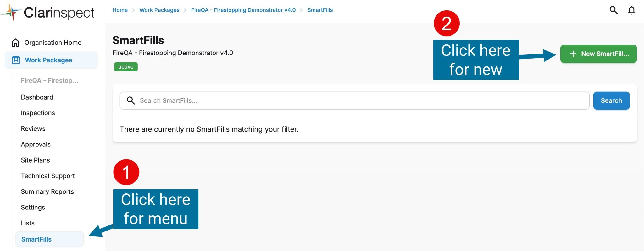This screenshot has width=644, height=251.
Task: Click the New SmartFill button
Action: 598,54
